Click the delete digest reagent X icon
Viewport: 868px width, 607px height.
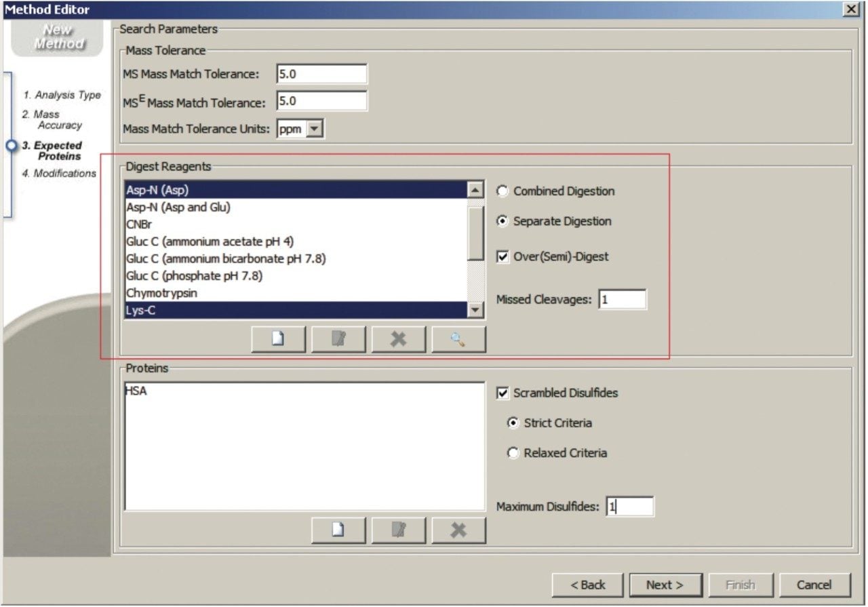point(399,339)
